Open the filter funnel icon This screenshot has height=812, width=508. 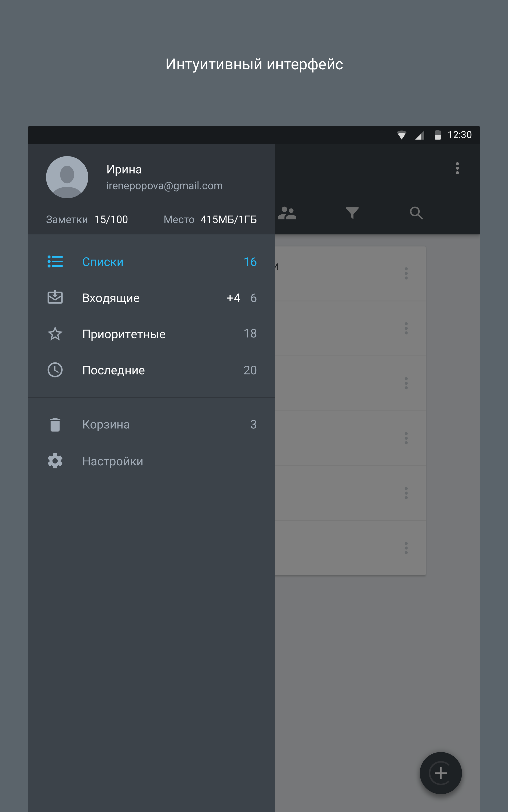coord(352,213)
